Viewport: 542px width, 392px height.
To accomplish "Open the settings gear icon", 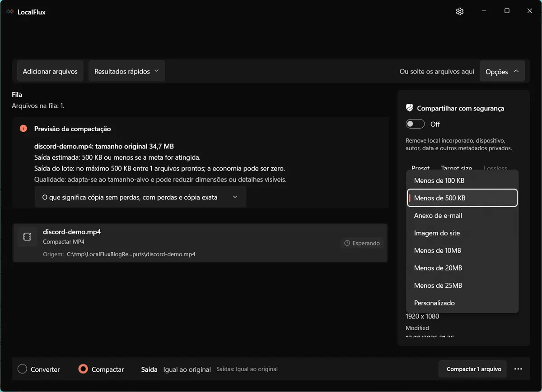I will (x=460, y=11).
